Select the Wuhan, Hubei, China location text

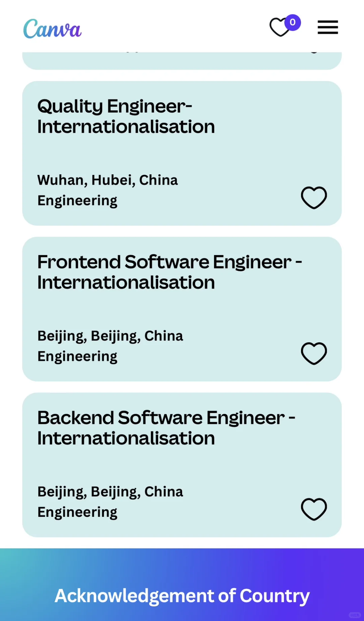click(108, 180)
